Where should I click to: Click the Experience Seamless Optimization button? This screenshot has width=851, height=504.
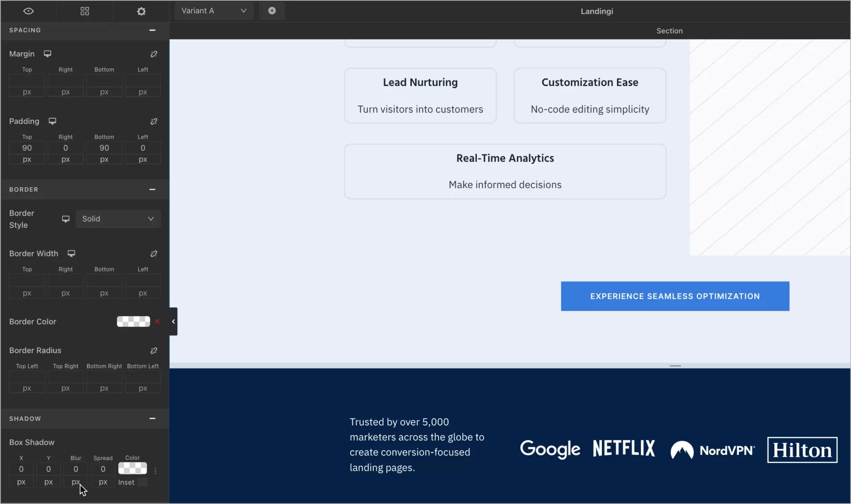(675, 296)
